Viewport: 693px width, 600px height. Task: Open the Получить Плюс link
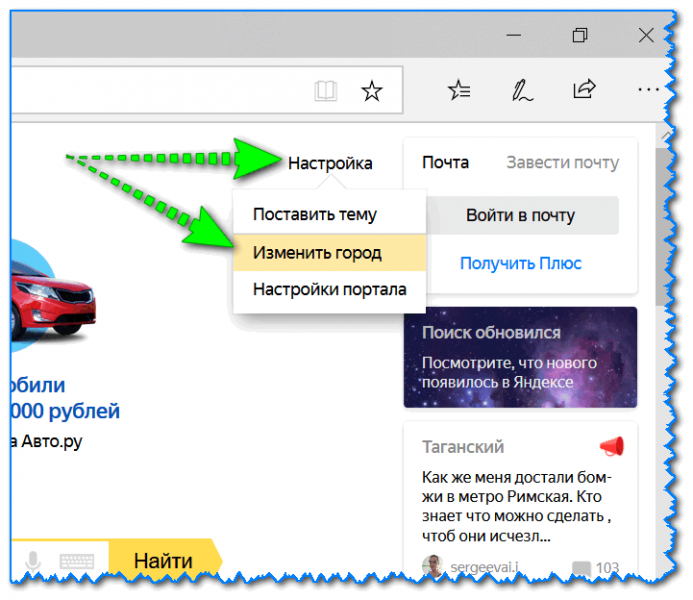click(x=521, y=263)
